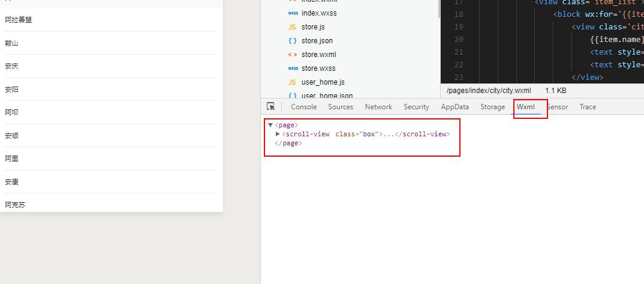Click line number 22 in the editor

[x=459, y=64]
